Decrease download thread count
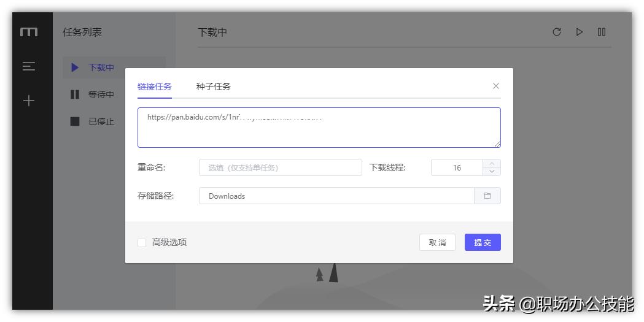 [492, 172]
